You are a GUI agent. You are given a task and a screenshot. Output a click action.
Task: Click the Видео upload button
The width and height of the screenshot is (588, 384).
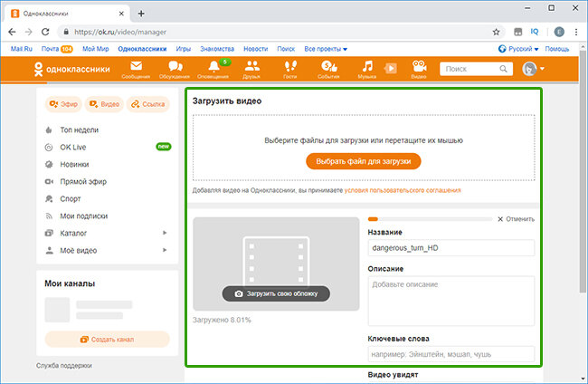tap(104, 104)
